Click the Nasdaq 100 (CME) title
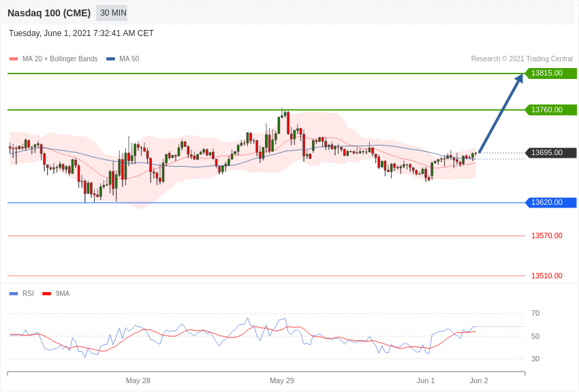579x392 pixels. pos(49,13)
